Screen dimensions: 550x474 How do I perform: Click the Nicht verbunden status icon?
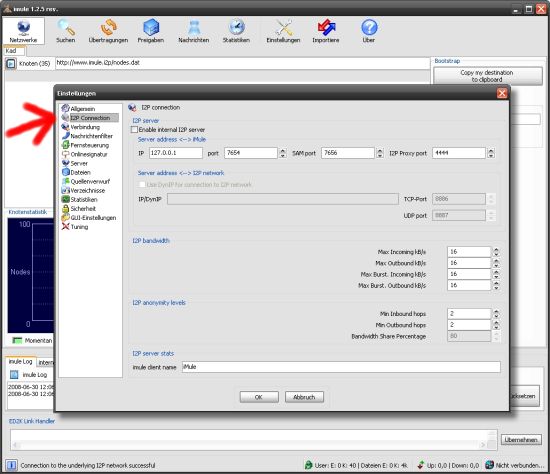489,465
